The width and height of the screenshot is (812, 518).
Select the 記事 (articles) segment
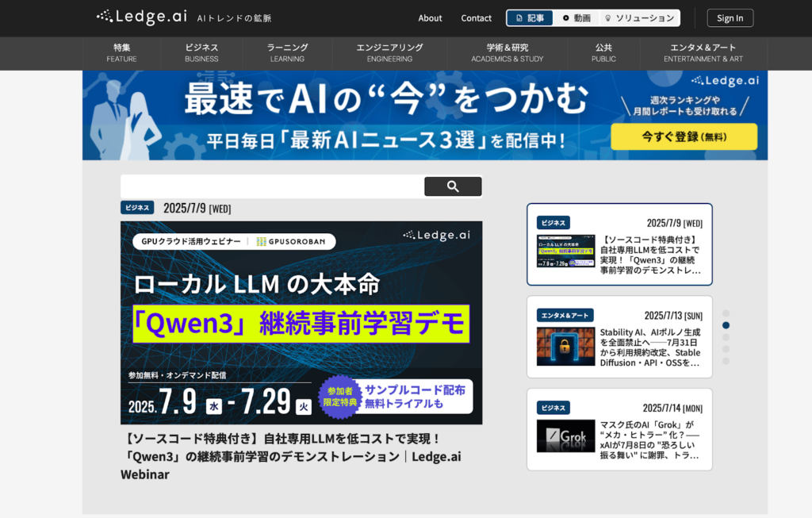pyautogui.click(x=530, y=18)
